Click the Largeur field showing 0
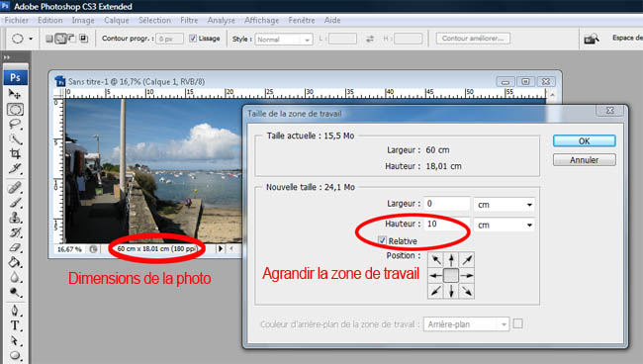This screenshot has width=643, height=364. 446,204
